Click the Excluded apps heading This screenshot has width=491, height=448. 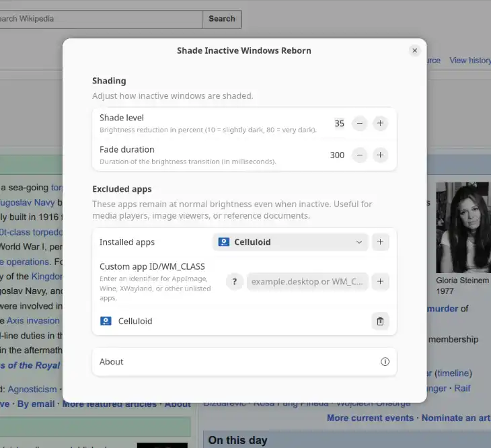click(x=122, y=189)
